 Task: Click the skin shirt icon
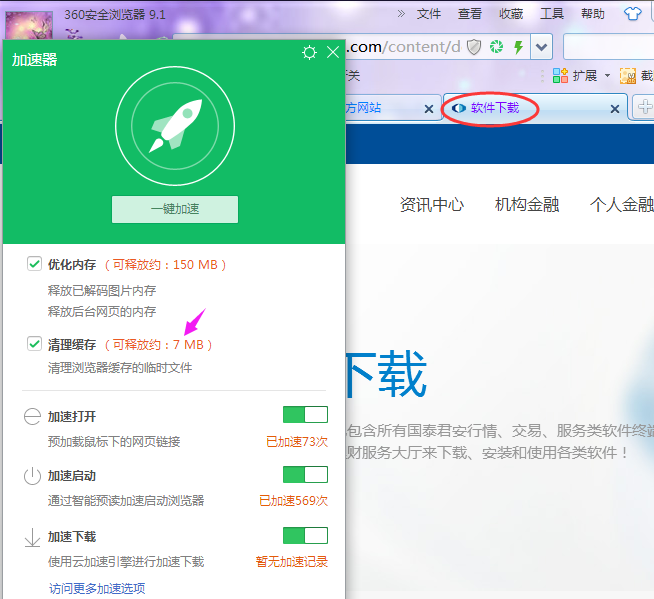632,14
